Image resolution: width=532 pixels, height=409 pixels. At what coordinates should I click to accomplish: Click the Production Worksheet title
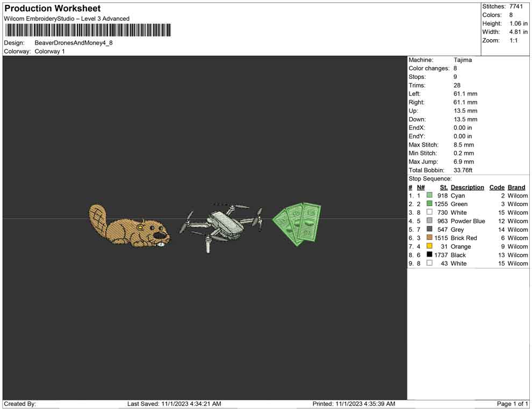[53, 9]
